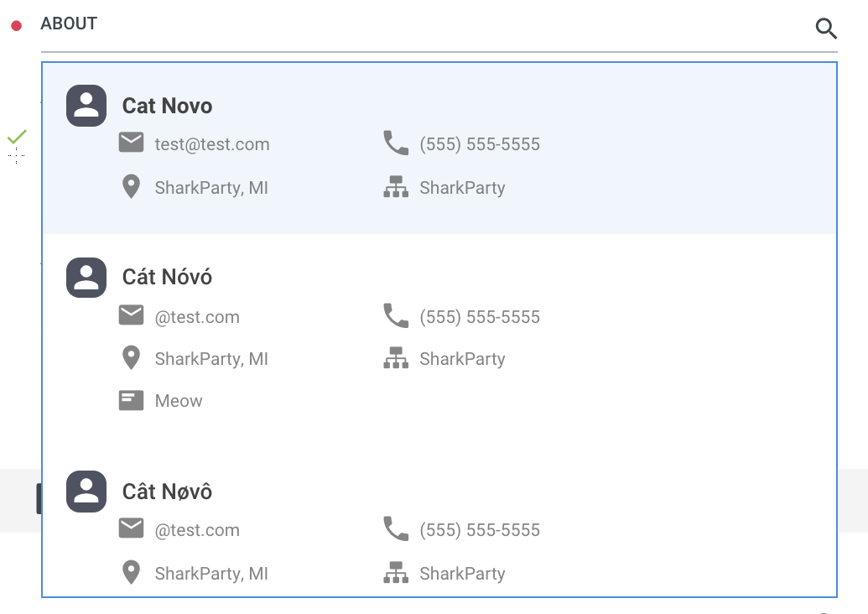This screenshot has width=868, height=614.
Task: Choose the Cát Nóvó contact name
Action: 167,277
